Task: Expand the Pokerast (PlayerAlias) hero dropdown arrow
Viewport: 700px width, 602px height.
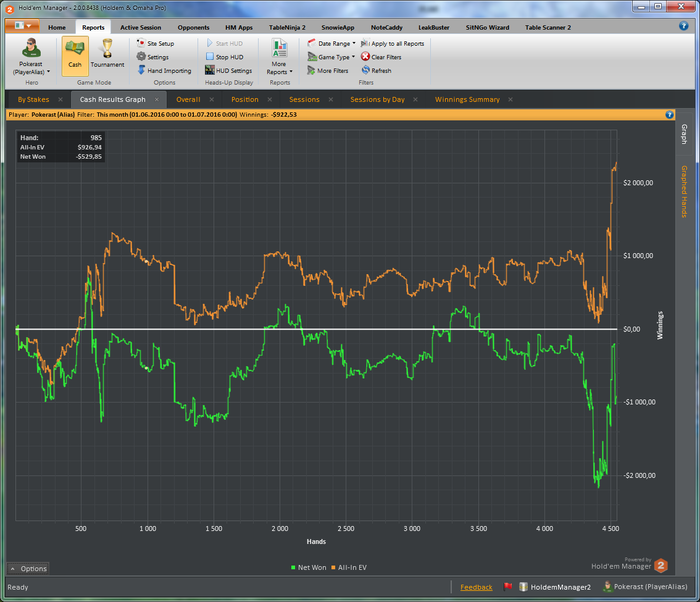Action: [48, 72]
